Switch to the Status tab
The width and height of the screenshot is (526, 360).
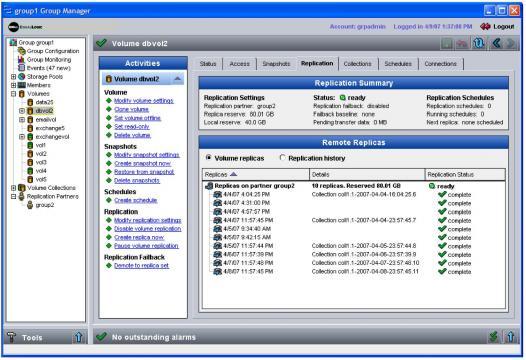tap(208, 64)
